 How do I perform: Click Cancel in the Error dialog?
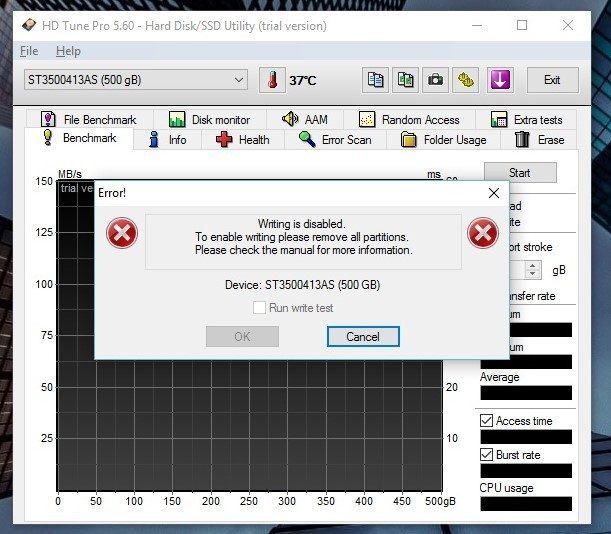363,336
